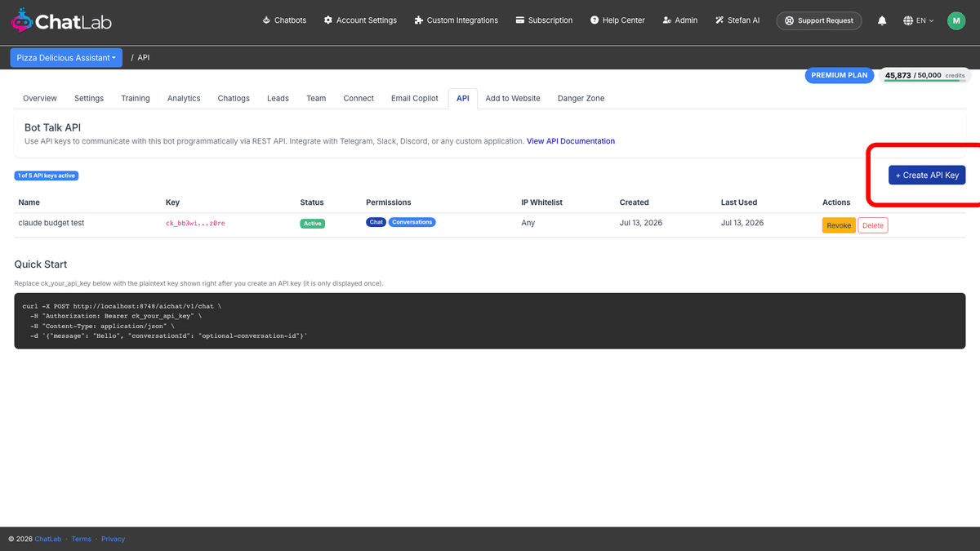The width and height of the screenshot is (980, 551).
Task: Switch to the Chatlogs tab
Action: [x=234, y=98]
